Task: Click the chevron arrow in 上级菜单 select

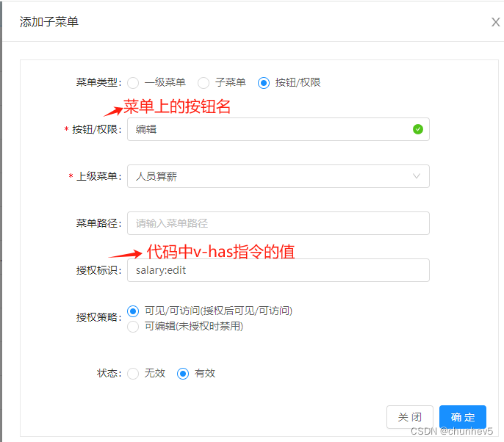Action: [417, 176]
